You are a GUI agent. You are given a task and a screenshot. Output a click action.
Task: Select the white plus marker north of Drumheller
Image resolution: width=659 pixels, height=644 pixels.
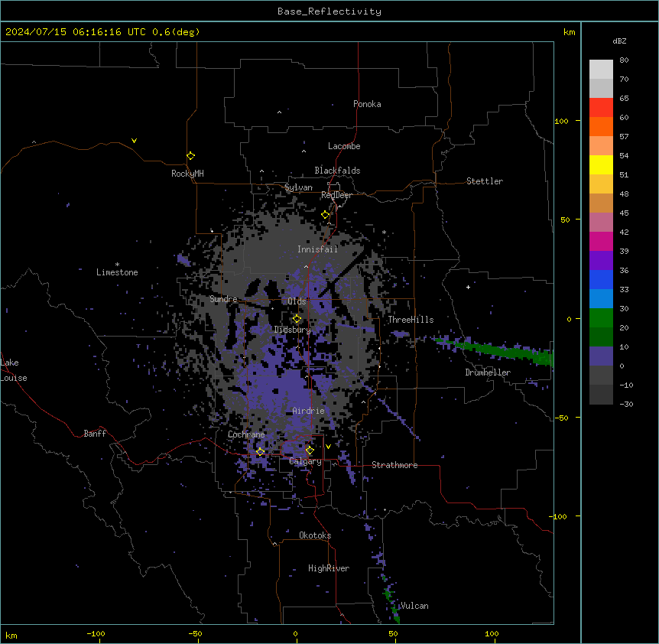click(x=468, y=287)
